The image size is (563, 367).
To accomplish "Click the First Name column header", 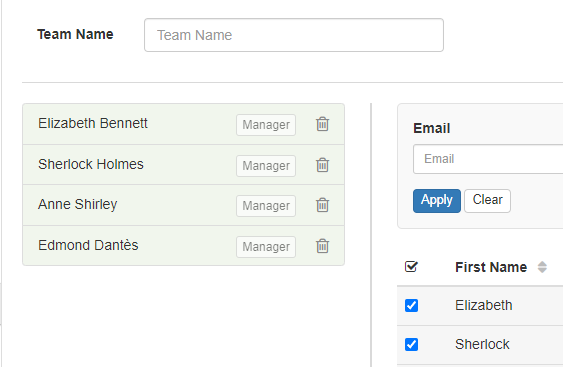I will point(491,267).
